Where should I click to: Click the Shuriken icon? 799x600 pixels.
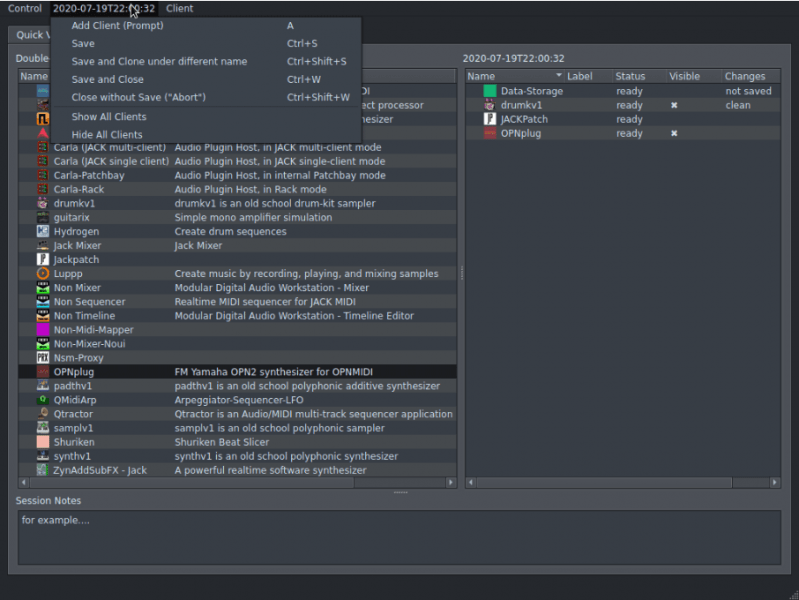43,442
